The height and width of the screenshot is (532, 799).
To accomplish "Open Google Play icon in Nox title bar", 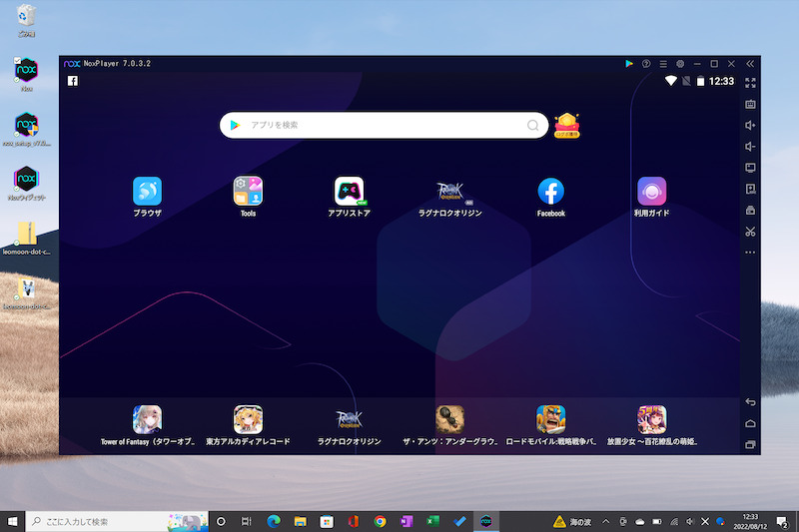I will [629, 64].
